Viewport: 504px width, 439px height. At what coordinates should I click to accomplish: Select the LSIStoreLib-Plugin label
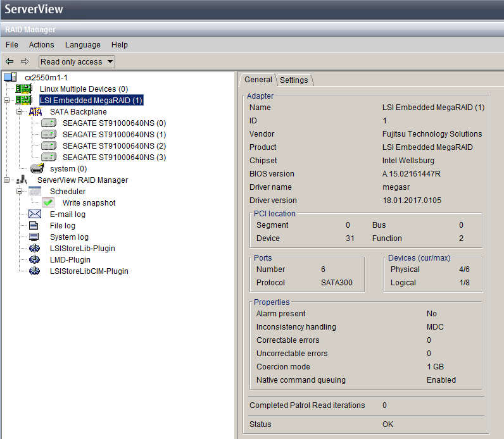82,249
